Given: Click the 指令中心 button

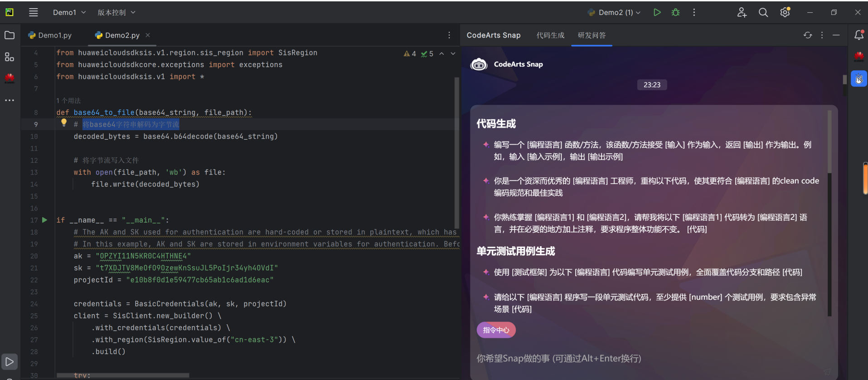Looking at the screenshot, I should (x=496, y=330).
